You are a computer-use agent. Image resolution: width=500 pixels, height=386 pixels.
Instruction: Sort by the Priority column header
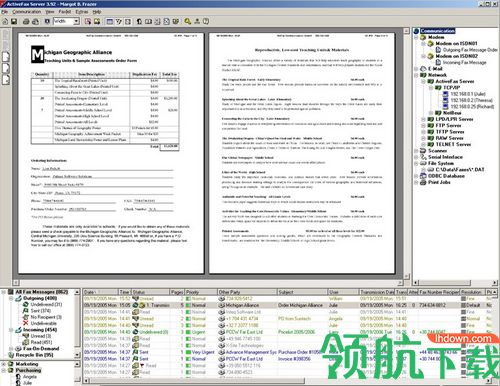[201, 292]
